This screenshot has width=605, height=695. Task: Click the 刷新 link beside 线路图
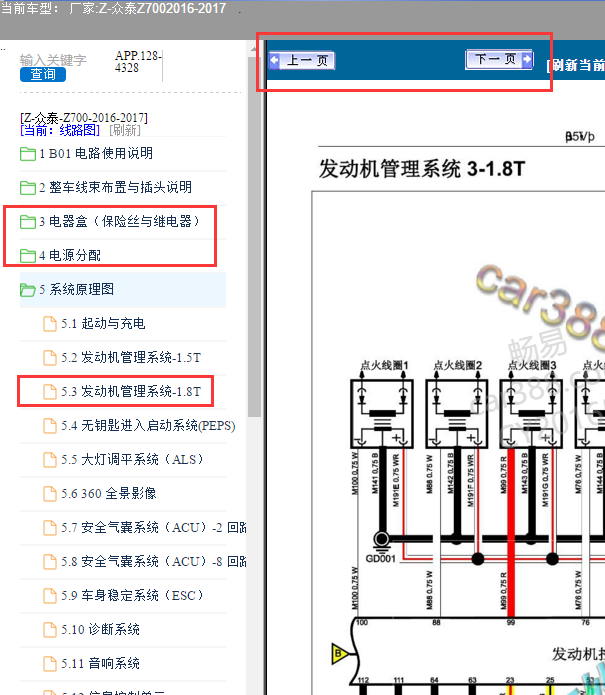[x=125, y=130]
